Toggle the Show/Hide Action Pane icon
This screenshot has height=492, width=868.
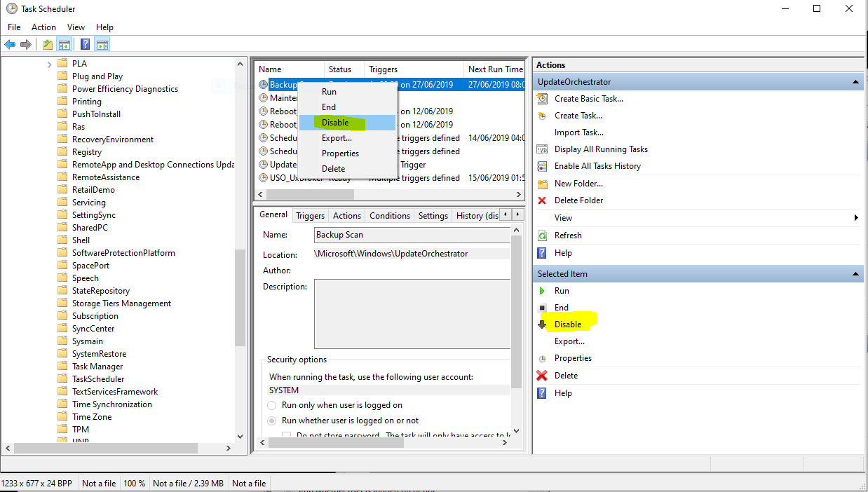(x=102, y=45)
